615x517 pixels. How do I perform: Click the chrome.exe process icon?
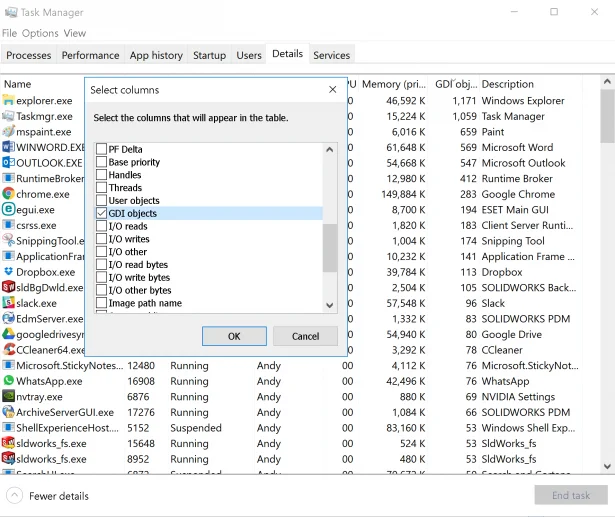9,194
